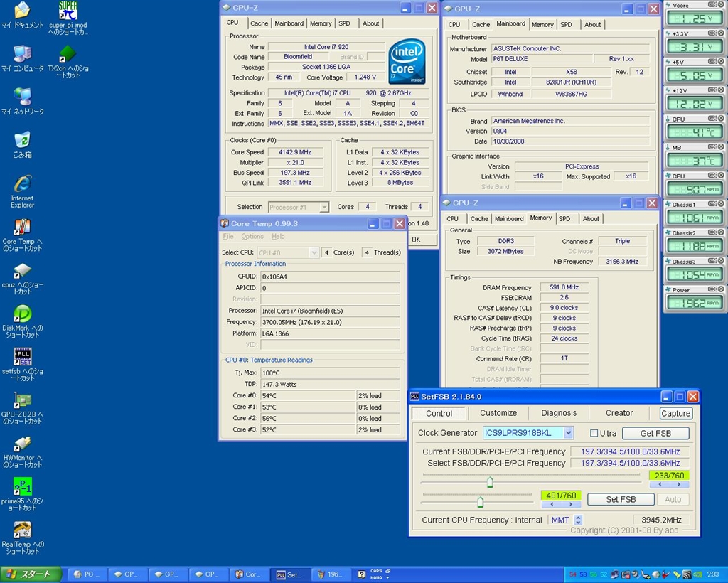Open the prime95 desktop shortcut
Screen dimensions: 728x583
(22, 487)
